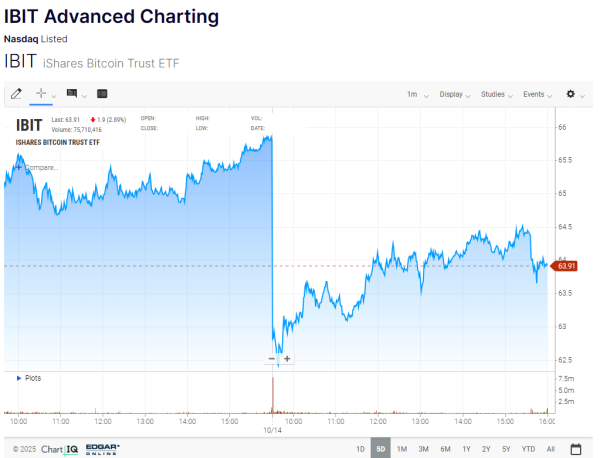Zoom out with the minus button
The height and width of the screenshot is (458, 600).
[x=272, y=358]
